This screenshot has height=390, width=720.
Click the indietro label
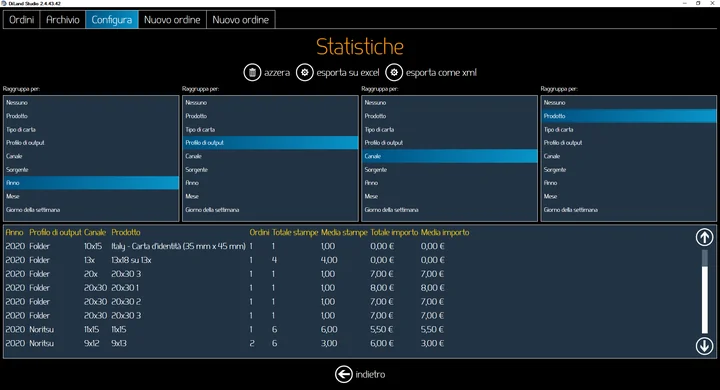tap(370, 374)
